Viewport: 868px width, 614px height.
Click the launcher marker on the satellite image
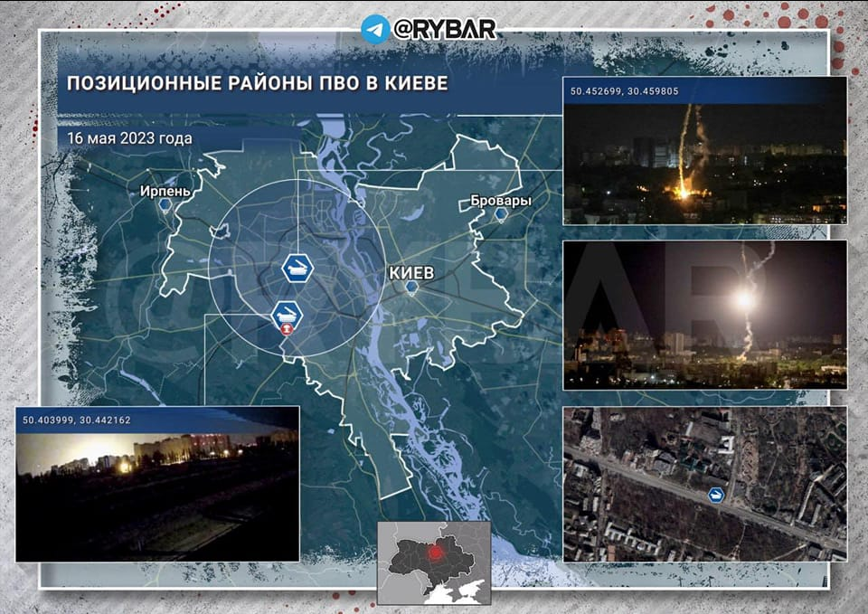coord(716,495)
